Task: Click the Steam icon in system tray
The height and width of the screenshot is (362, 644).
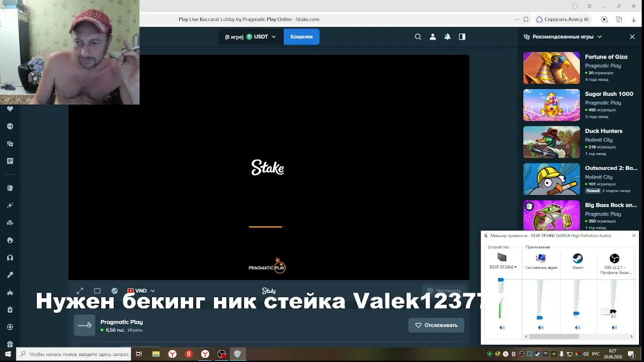Action: [x=538, y=354]
